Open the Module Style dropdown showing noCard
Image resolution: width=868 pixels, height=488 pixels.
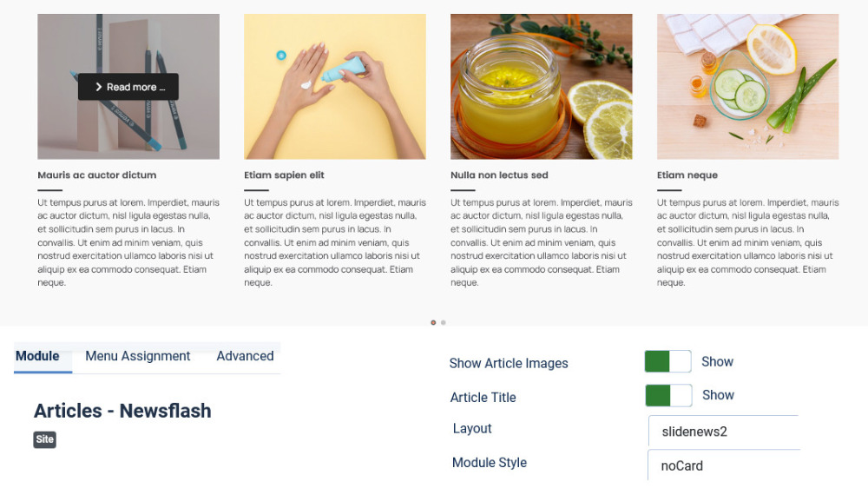point(723,465)
